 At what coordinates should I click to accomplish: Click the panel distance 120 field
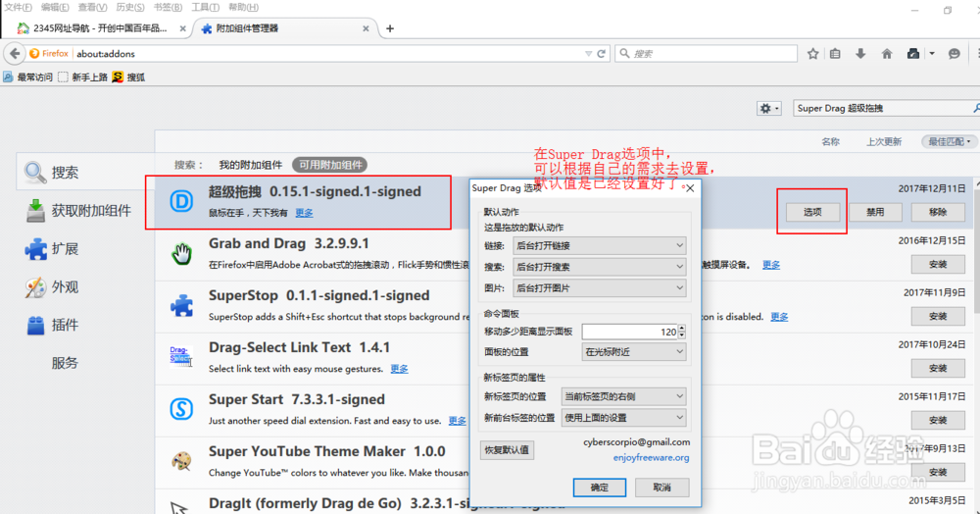(629, 332)
